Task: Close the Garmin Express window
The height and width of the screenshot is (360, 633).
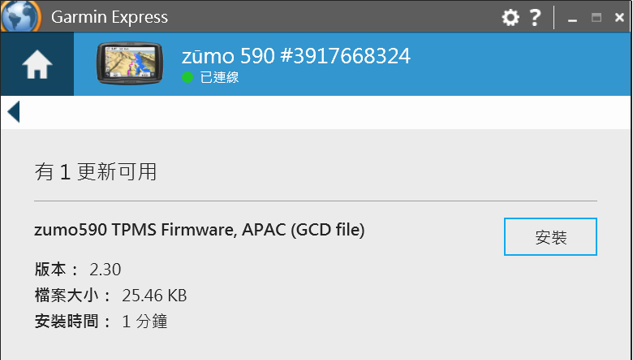Action: click(619, 17)
